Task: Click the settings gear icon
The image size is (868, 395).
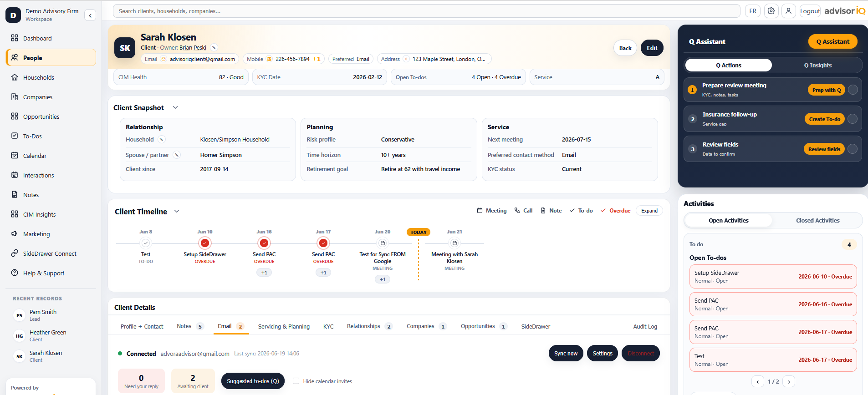Action: coord(771,11)
